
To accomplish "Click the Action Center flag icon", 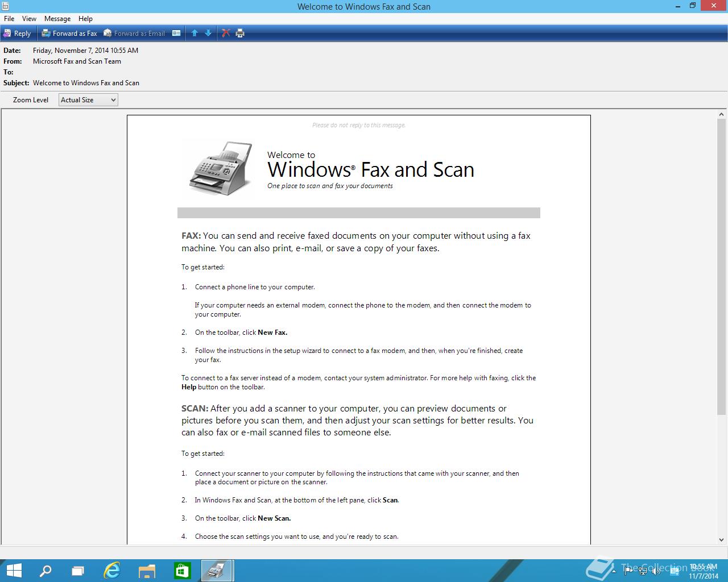I will pyautogui.click(x=628, y=571).
